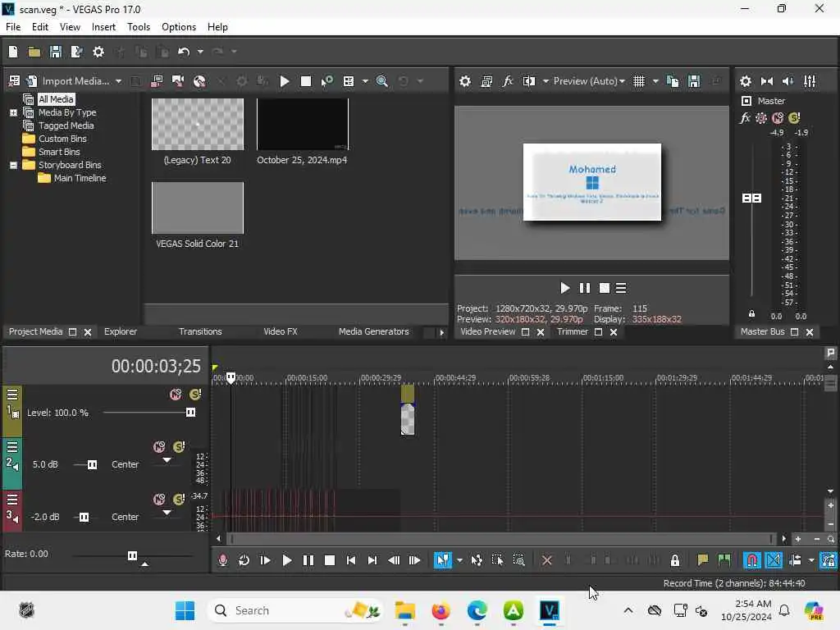
Task: Open Master bus audio properties gear
Action: (745, 81)
